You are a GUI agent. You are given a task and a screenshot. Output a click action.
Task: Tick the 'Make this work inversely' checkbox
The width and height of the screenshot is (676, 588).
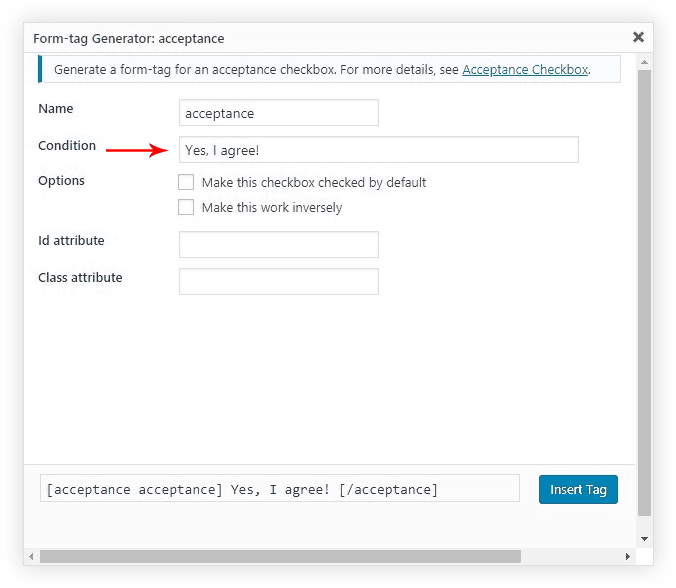[x=186, y=207]
